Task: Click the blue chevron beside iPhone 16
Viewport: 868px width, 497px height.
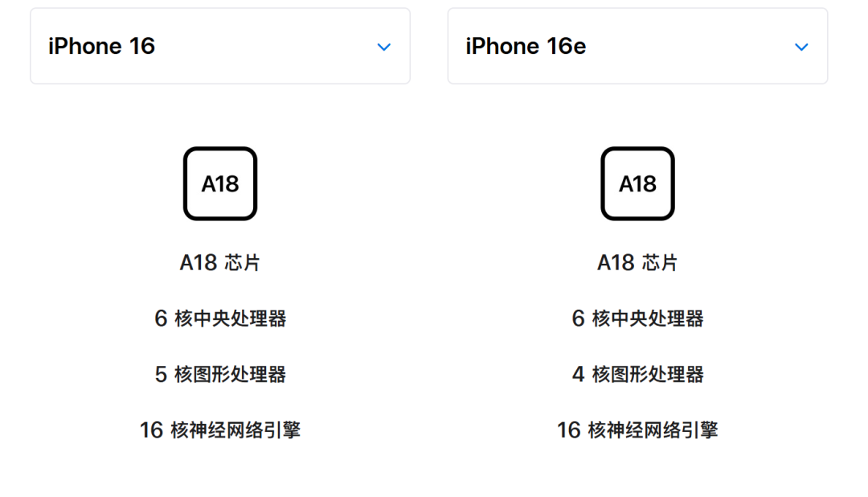Action: (384, 47)
